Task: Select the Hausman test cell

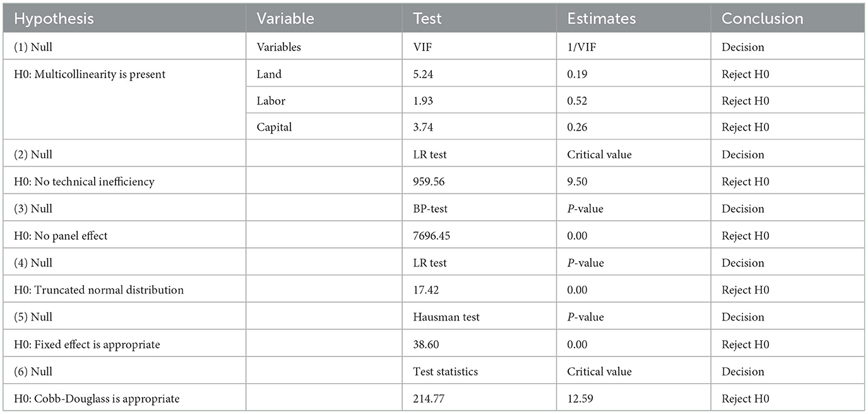Action: 479,317
